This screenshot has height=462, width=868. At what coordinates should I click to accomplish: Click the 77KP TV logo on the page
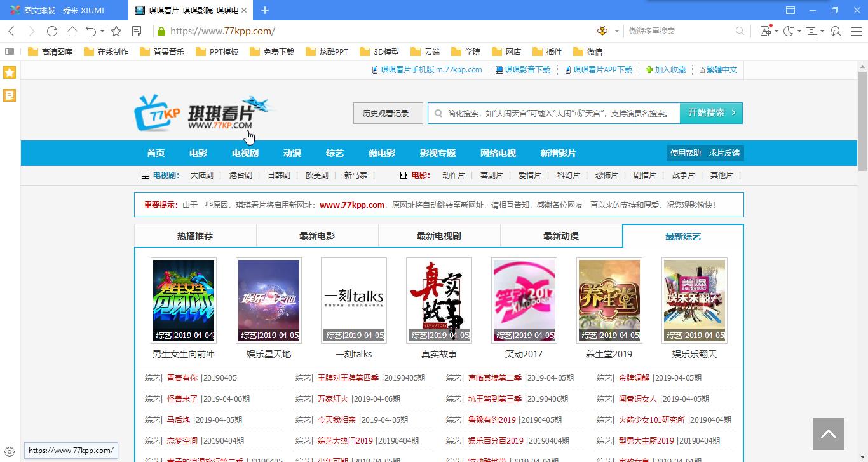click(156, 113)
